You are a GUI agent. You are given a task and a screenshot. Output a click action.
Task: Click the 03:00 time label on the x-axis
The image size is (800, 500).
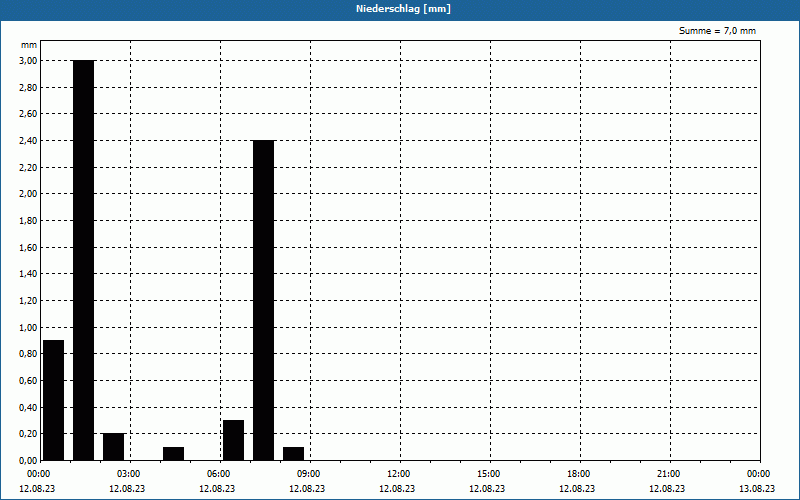pos(128,474)
